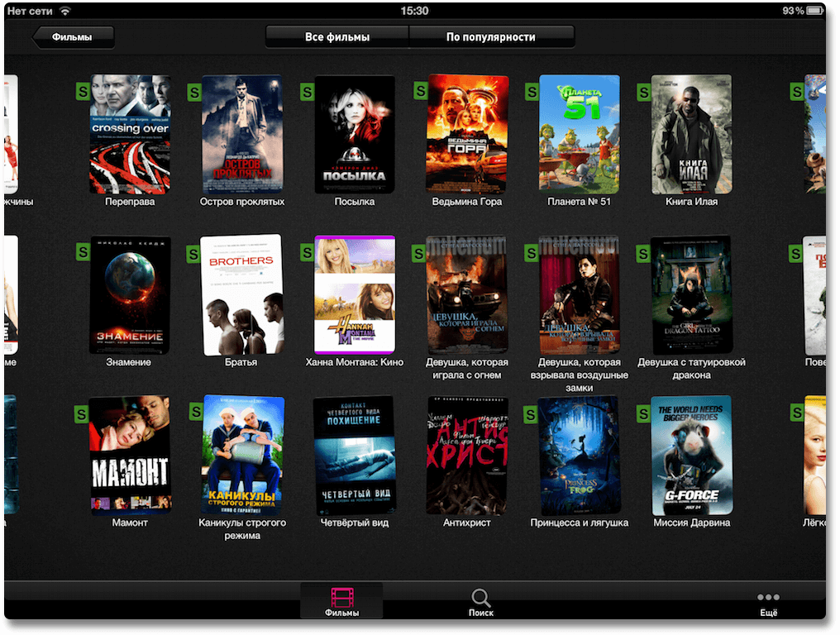The height and width of the screenshot is (635, 840).
Task: Click the green S badge on Мамонт
Action: coord(81,413)
